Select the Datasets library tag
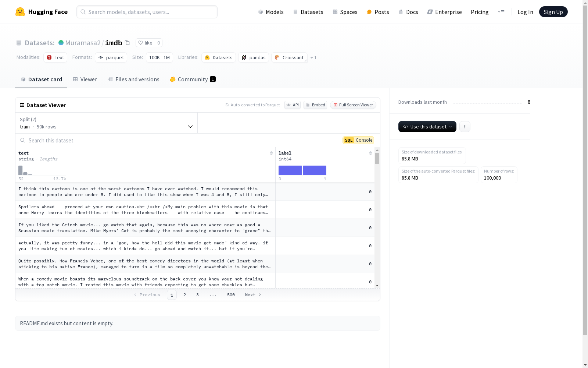This screenshot has width=588, height=368. [219, 57]
